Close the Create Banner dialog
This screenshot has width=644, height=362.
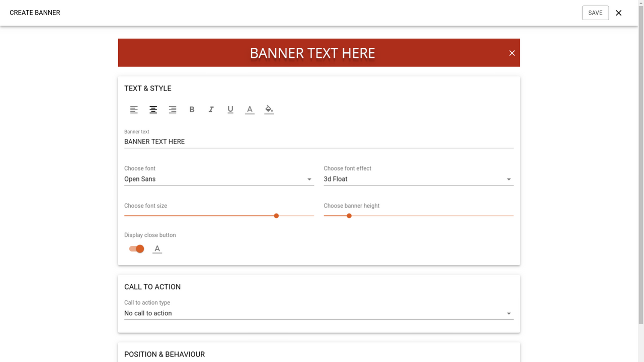(618, 13)
